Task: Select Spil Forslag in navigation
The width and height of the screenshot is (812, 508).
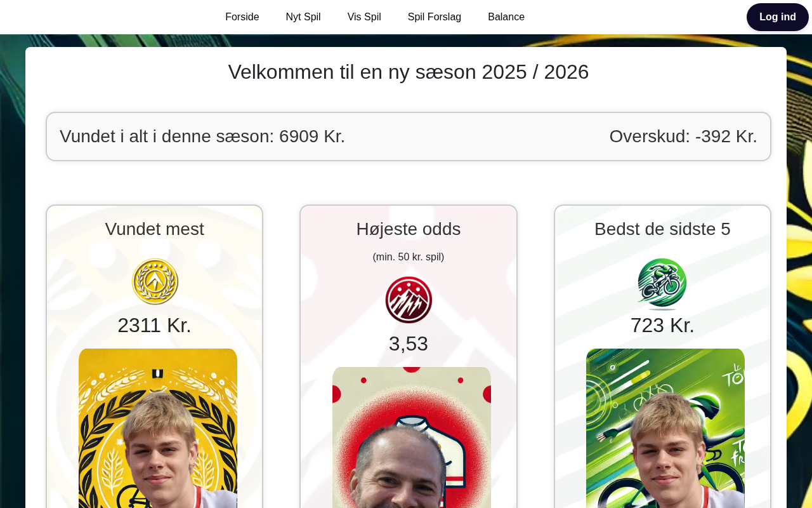Action: (435, 17)
